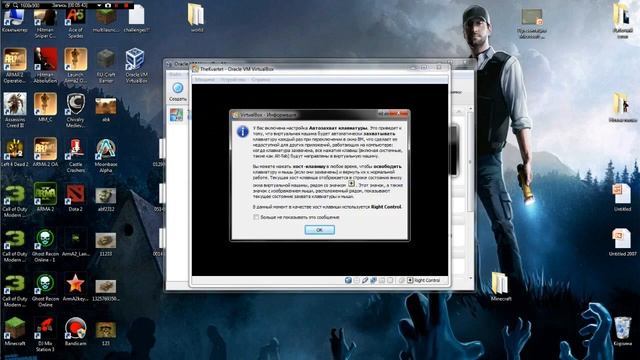
Task: Open Ghost Recon Online - 1 shortcut
Action: tap(45, 245)
